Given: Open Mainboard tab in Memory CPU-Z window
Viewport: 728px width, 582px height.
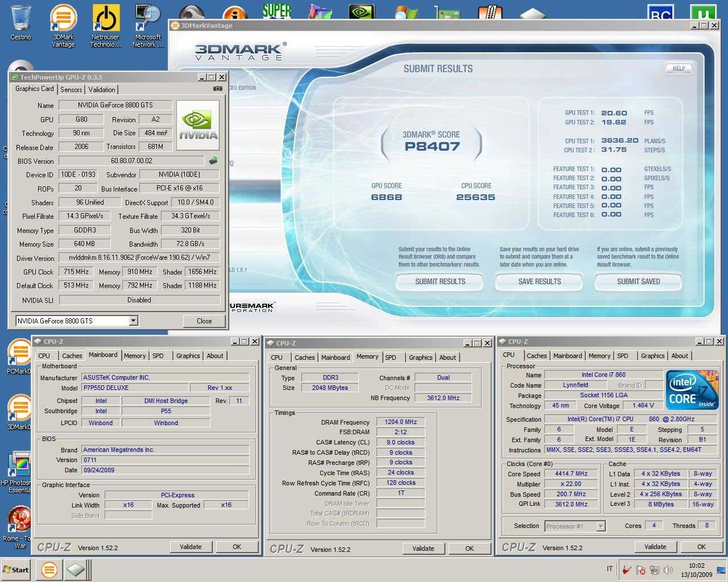Looking at the screenshot, I should pos(336,357).
